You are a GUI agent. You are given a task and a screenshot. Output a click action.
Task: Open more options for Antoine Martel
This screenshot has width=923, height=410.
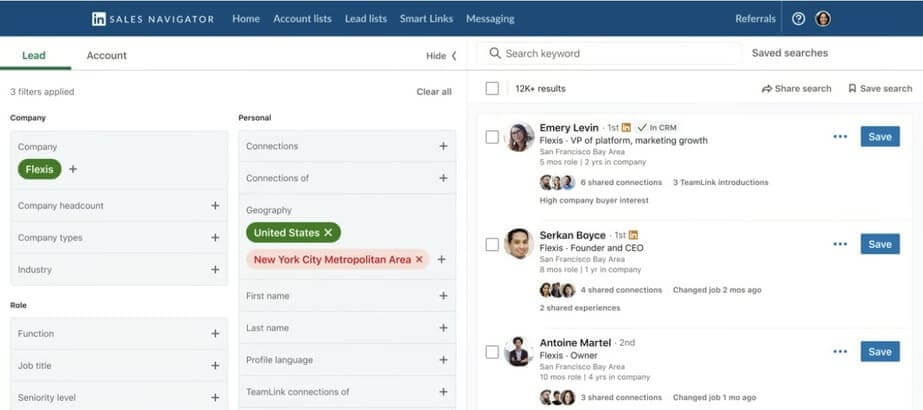[840, 352]
